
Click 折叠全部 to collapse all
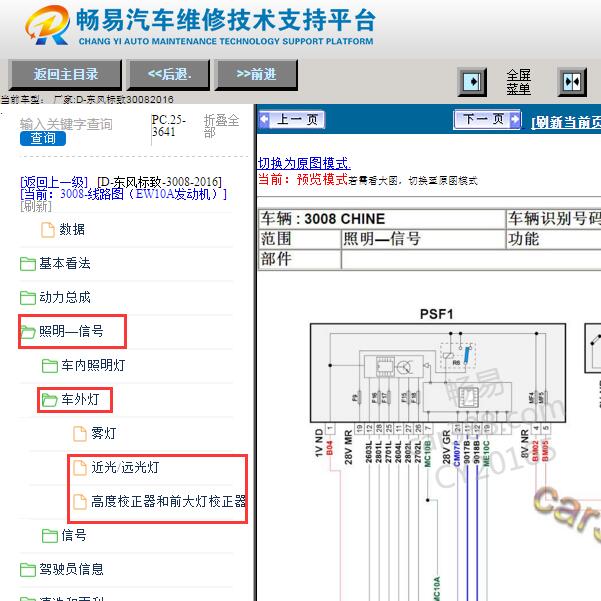coord(221,126)
